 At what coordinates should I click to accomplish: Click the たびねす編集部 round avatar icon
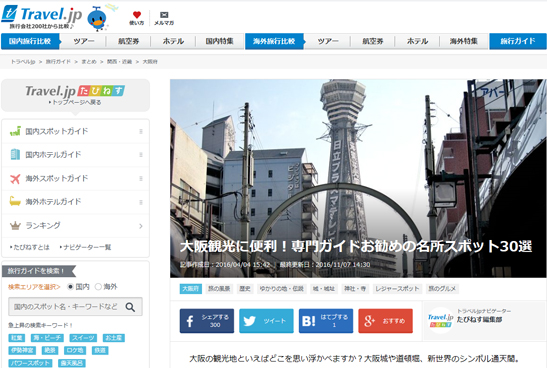(x=440, y=320)
